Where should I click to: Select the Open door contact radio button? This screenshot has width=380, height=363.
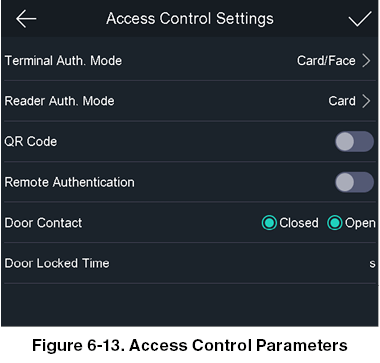pos(335,223)
